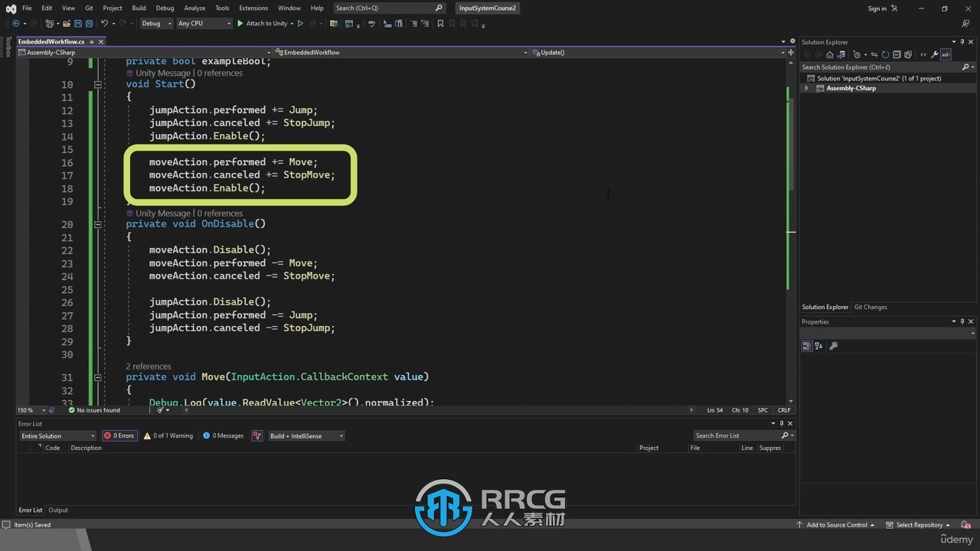This screenshot has width=980, height=551.
Task: Switch to the Git Changes tab
Action: [871, 307]
